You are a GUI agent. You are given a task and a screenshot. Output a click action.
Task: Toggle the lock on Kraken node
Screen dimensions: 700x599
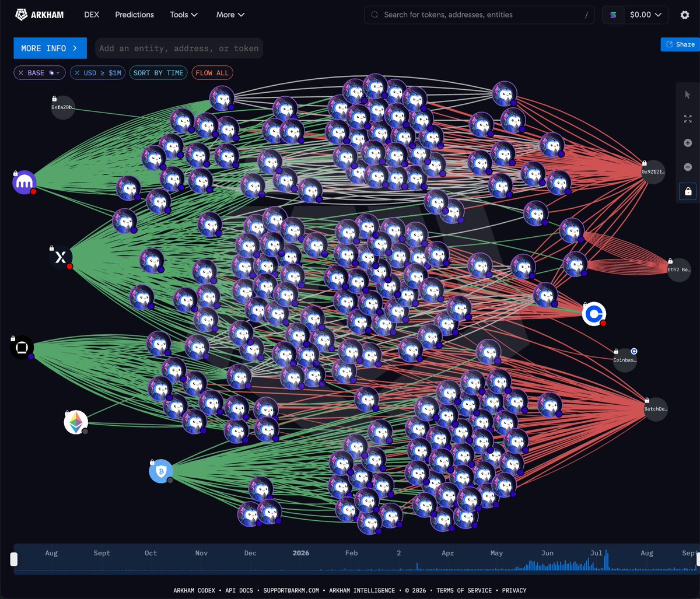15,173
